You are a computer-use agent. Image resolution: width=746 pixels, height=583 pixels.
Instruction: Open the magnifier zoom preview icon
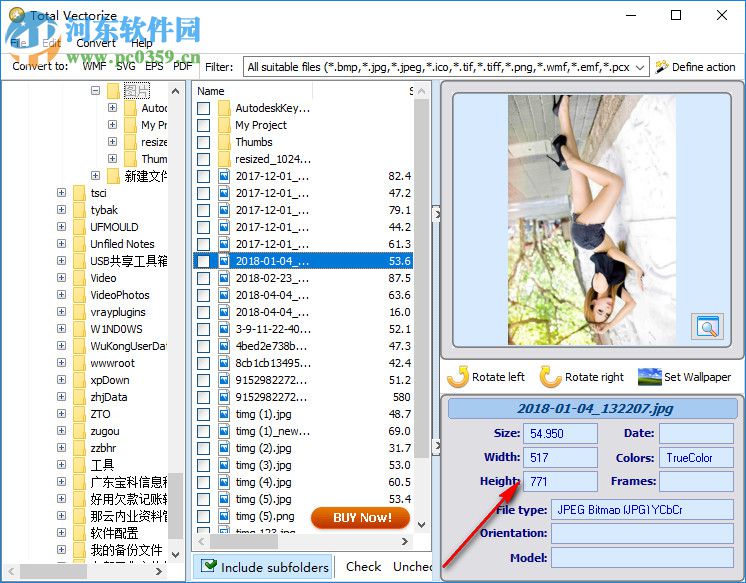tap(707, 326)
